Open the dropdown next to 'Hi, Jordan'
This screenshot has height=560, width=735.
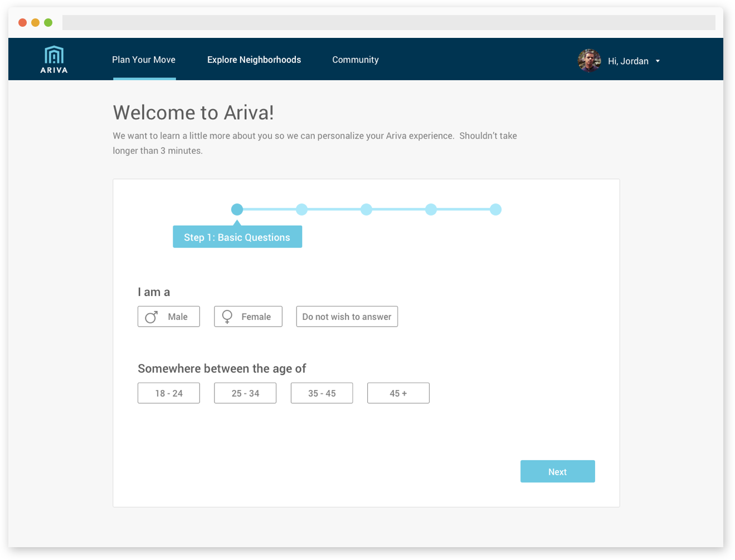click(x=658, y=61)
